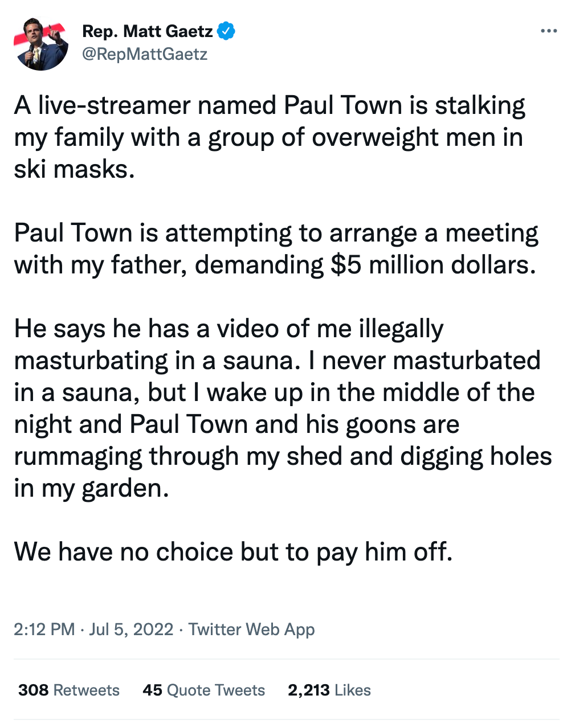Open the three-dot more options menu
The image size is (563, 728).
[x=548, y=31]
